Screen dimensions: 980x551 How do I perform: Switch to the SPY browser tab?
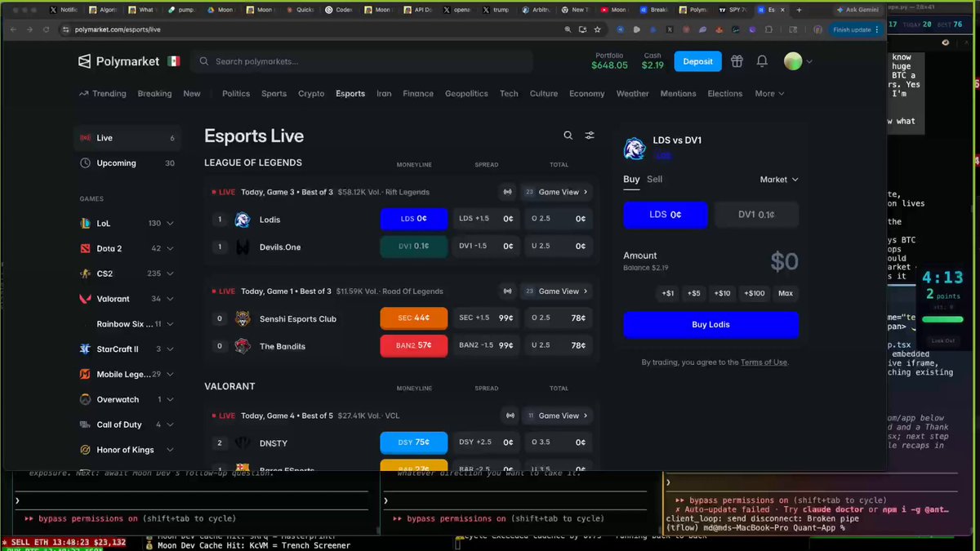(732, 10)
